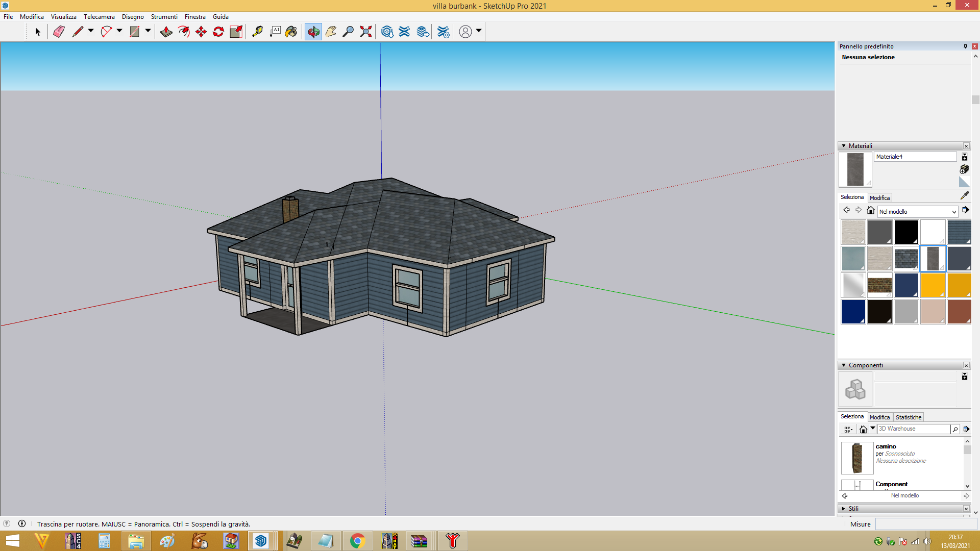Image resolution: width=980 pixels, height=551 pixels.
Task: Select the brick texture material swatch
Action: pos(880,285)
